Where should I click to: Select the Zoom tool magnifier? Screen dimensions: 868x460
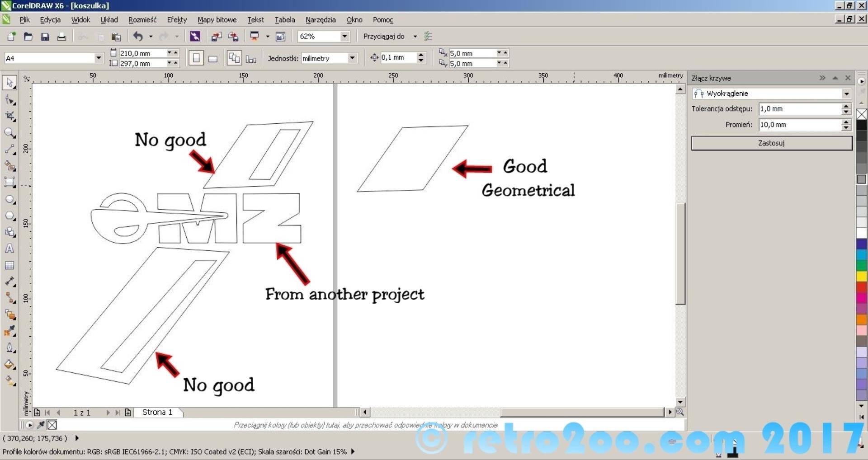[9, 132]
